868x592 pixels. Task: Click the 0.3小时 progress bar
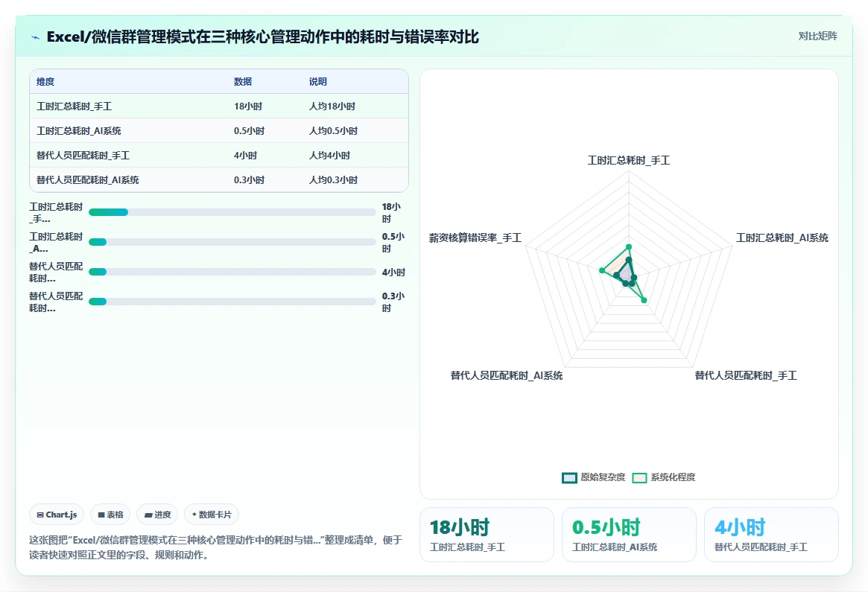point(232,302)
